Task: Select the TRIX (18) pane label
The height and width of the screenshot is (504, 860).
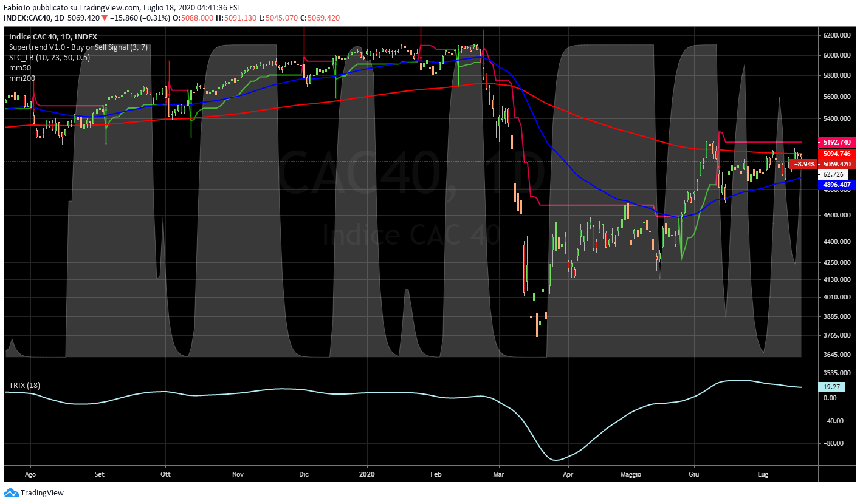Action: (23, 386)
